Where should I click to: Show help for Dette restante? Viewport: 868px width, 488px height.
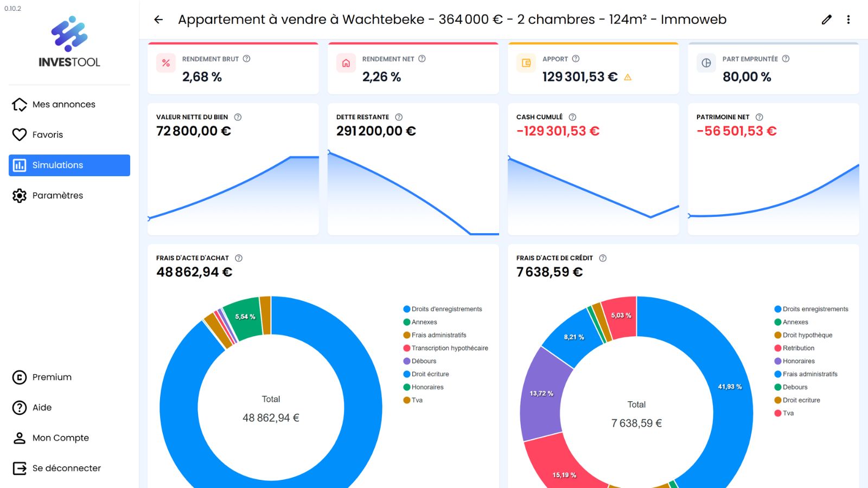pyautogui.click(x=399, y=117)
